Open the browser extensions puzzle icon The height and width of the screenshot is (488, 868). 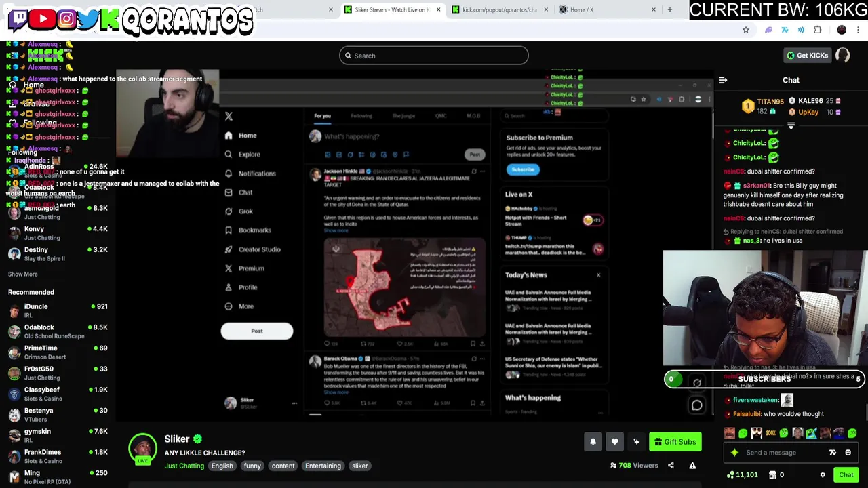[x=817, y=30]
